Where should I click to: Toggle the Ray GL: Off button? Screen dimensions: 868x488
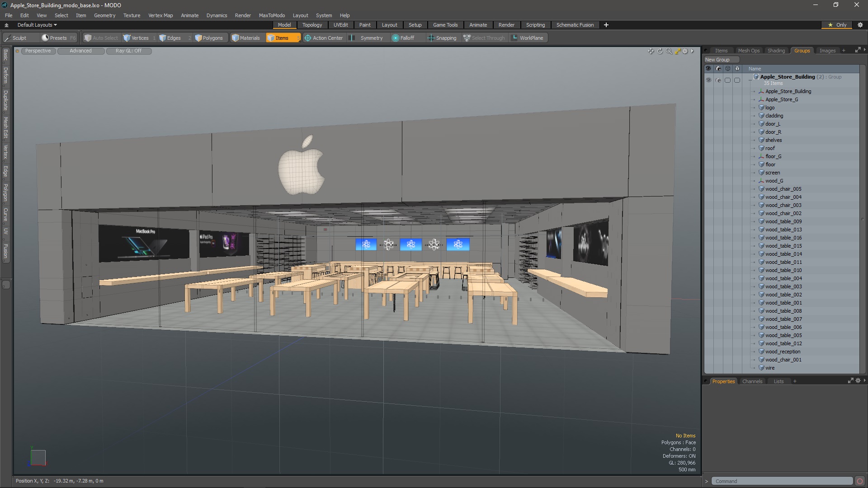point(128,51)
